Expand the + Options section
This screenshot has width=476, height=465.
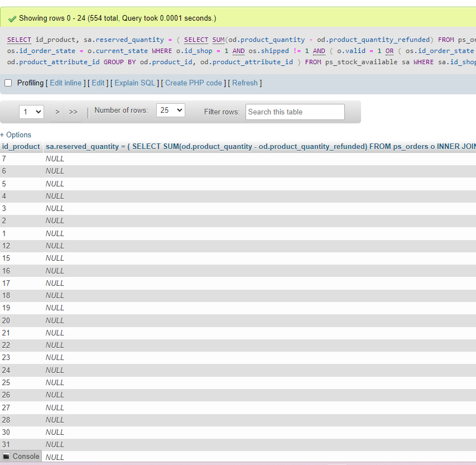coord(16,135)
